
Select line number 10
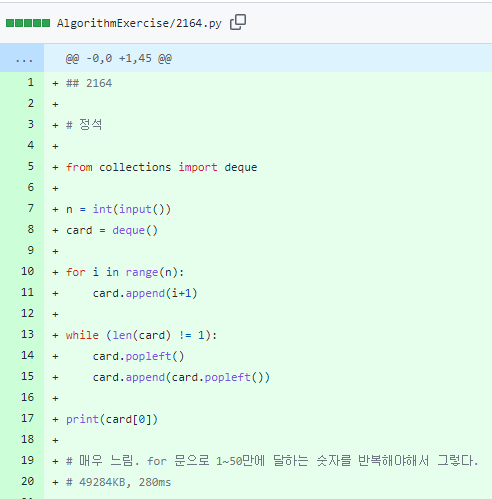pos(27,272)
